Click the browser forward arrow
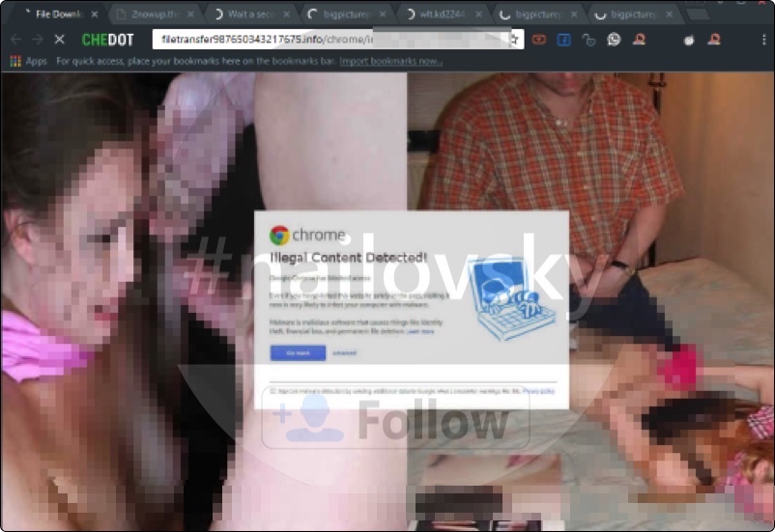This screenshot has width=775, height=532. 38,40
